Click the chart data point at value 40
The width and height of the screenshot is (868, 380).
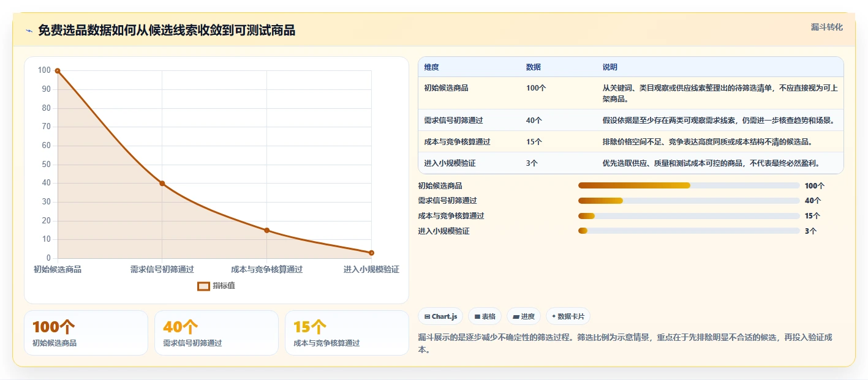click(162, 184)
